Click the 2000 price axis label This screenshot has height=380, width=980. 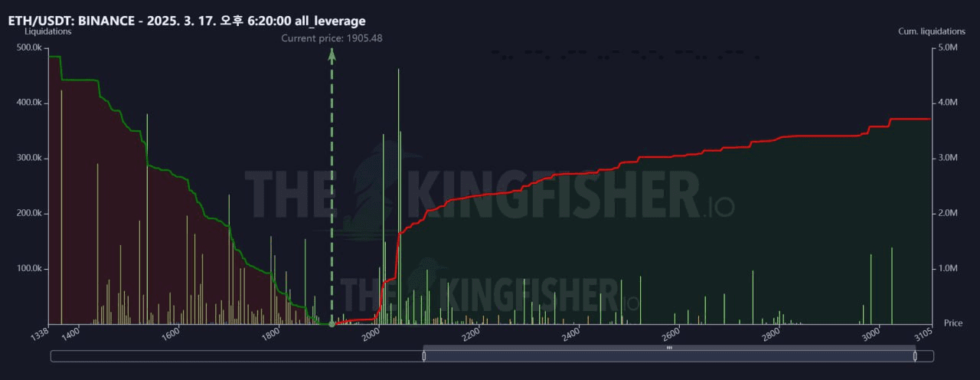pos(371,332)
